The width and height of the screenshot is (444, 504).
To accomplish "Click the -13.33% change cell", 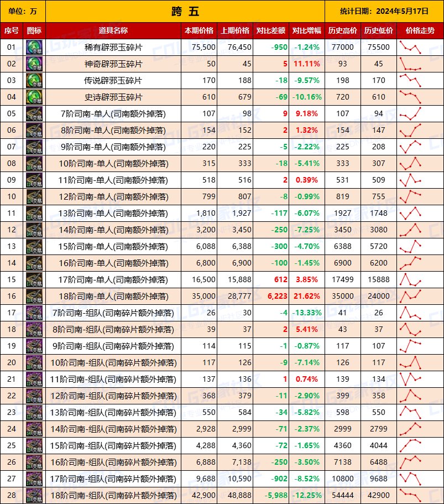I will pyautogui.click(x=307, y=313).
